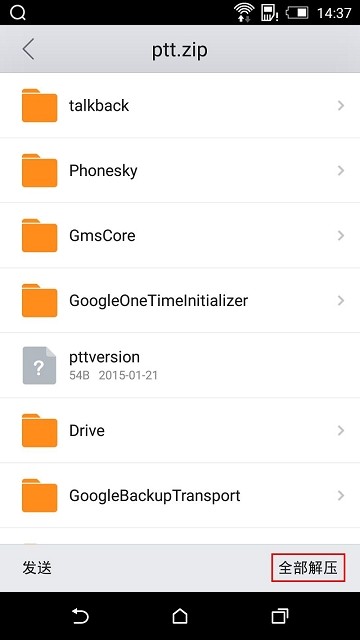Image resolution: width=360 pixels, height=640 pixels.
Task: Open the Drive folder icon
Action: point(39,430)
